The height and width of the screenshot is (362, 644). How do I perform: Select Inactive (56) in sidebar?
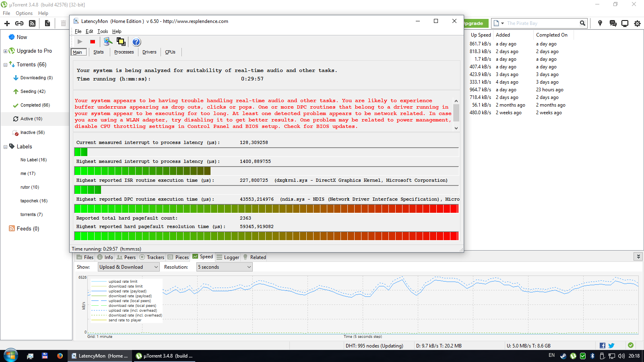[33, 132]
